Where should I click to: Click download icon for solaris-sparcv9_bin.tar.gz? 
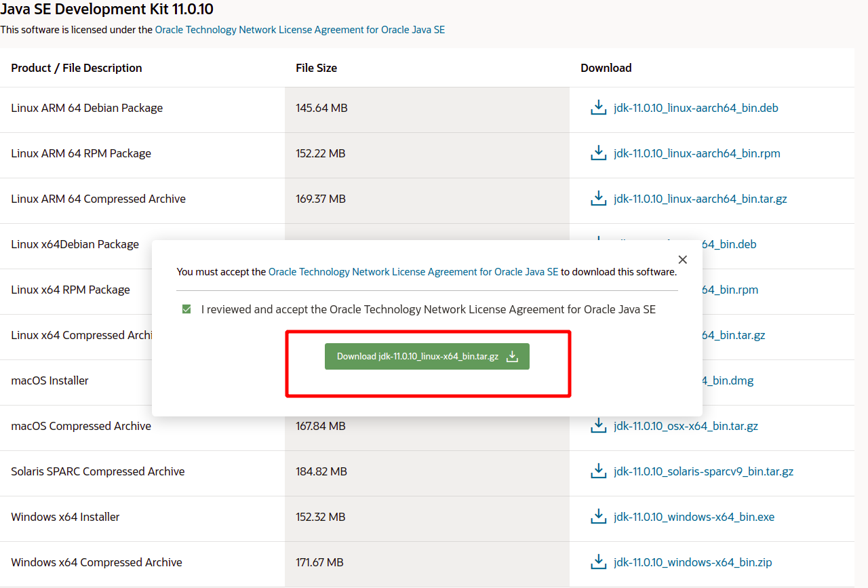[598, 471]
